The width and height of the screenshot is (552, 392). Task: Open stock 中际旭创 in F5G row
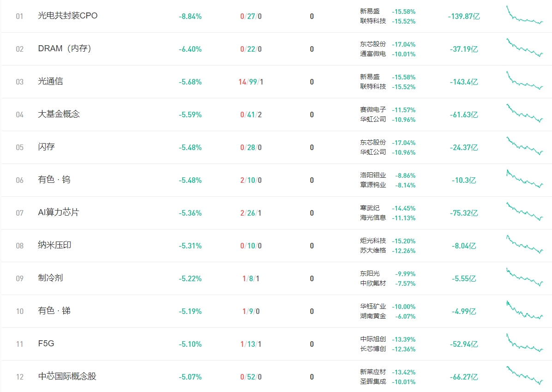373,339
